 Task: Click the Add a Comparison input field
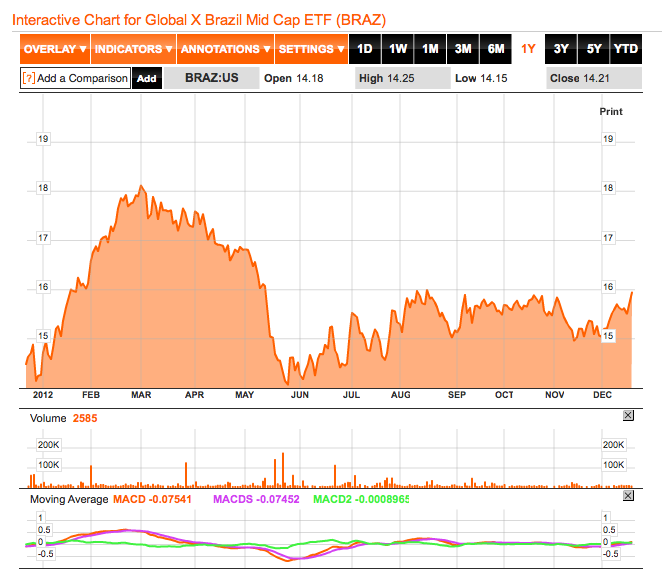[76, 78]
